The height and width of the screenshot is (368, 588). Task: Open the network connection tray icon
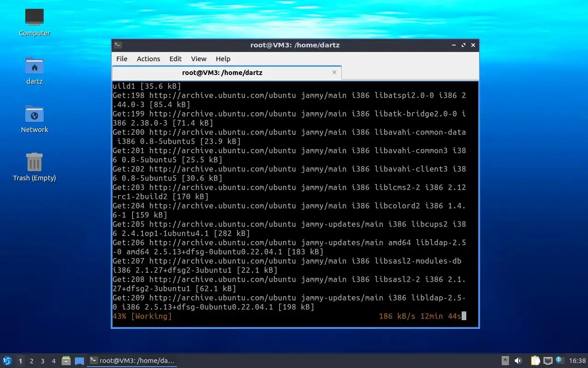pos(548,361)
